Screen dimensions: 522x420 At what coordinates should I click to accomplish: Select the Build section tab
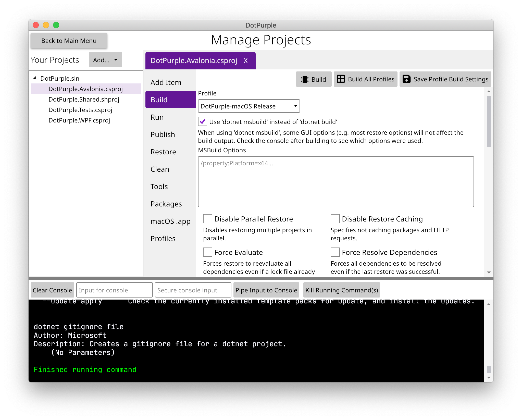pyautogui.click(x=170, y=100)
